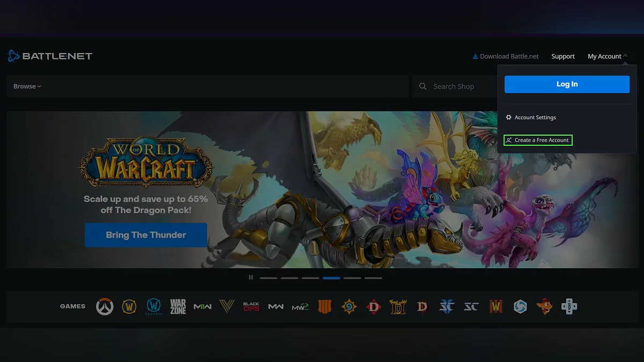Viewport: 644px width, 362px height.
Task: Jump to the first carousel slide indicator
Action: click(x=268, y=278)
